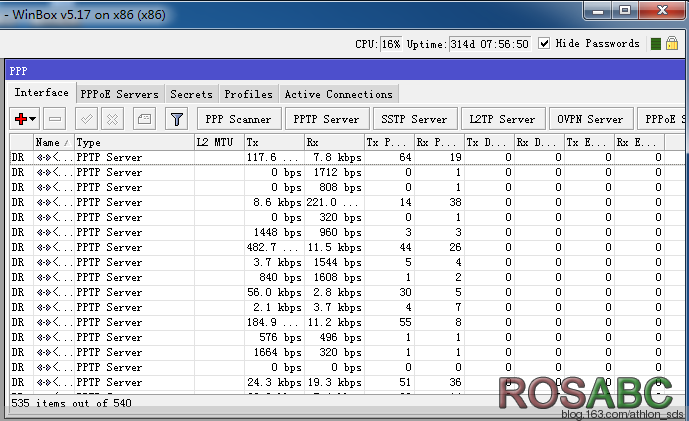Click the 11.2 kbps Rx cell
Screen dimensions: 689x421
(334, 323)
